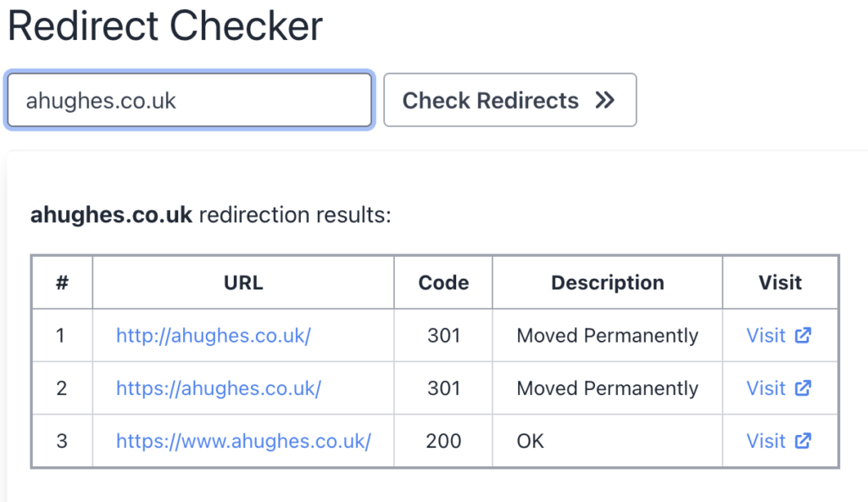Open the http://ahughes.co.uk/ link

pos(214,336)
